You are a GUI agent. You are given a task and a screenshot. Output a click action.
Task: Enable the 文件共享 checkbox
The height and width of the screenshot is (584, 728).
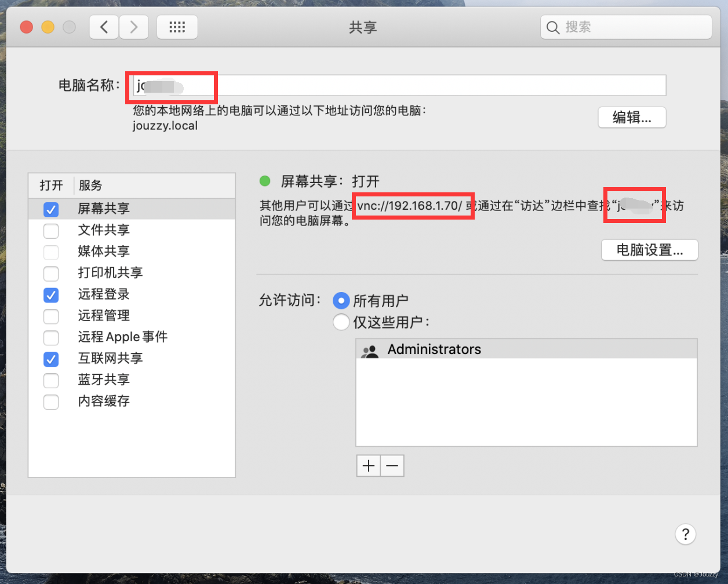point(51,231)
